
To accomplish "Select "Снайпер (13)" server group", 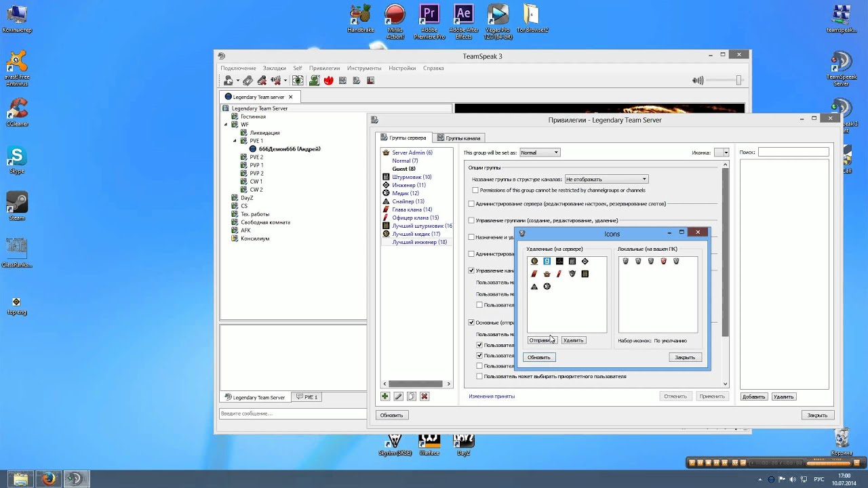I will (408, 201).
